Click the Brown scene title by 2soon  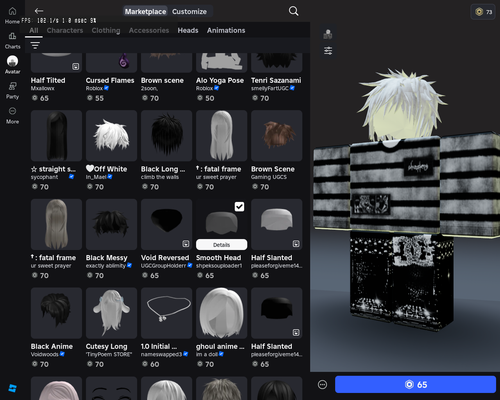(x=162, y=80)
